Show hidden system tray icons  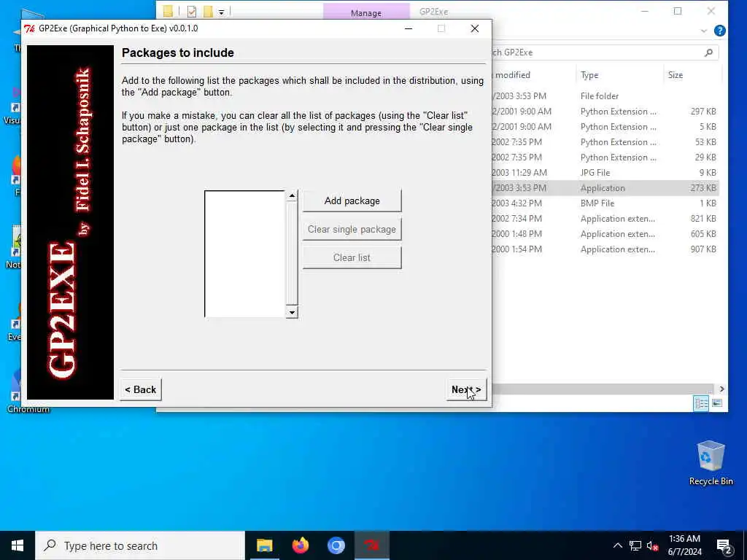point(617,545)
